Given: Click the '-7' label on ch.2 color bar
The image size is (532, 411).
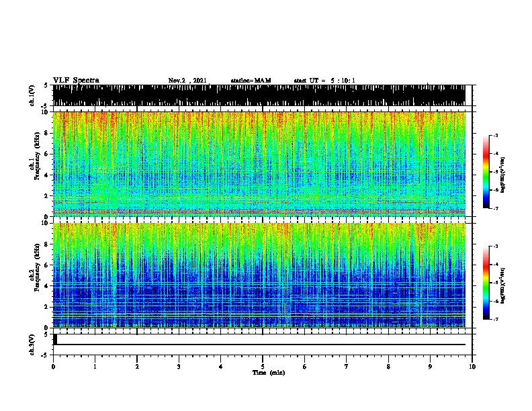Looking at the screenshot, I should 495,319.
